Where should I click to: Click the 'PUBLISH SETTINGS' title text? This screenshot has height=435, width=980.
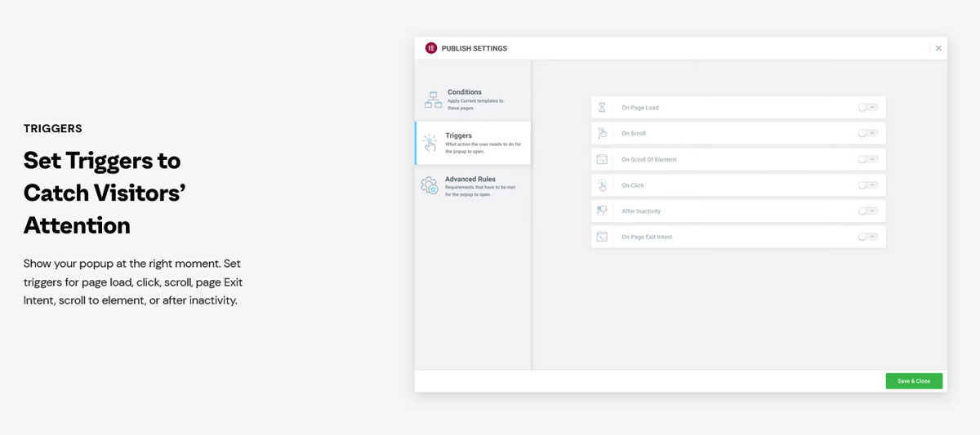[474, 49]
